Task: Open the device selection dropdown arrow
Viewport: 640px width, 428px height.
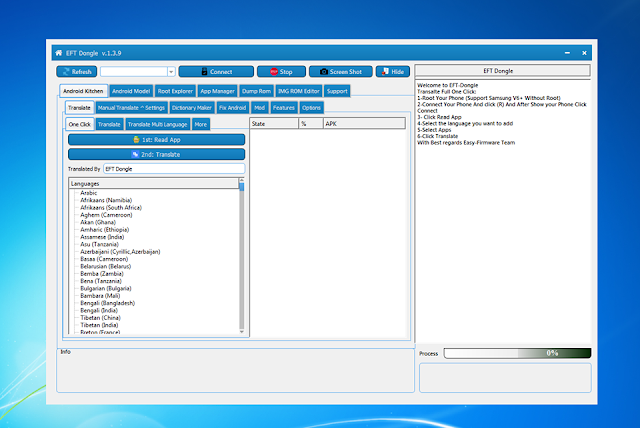Action: (171, 72)
